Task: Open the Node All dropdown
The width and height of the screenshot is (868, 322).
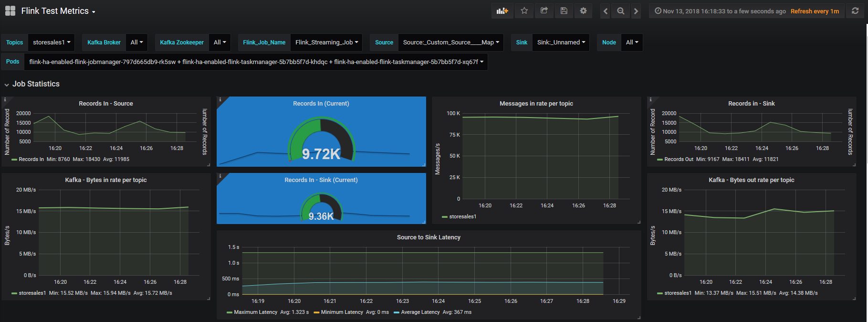Action: tap(632, 43)
